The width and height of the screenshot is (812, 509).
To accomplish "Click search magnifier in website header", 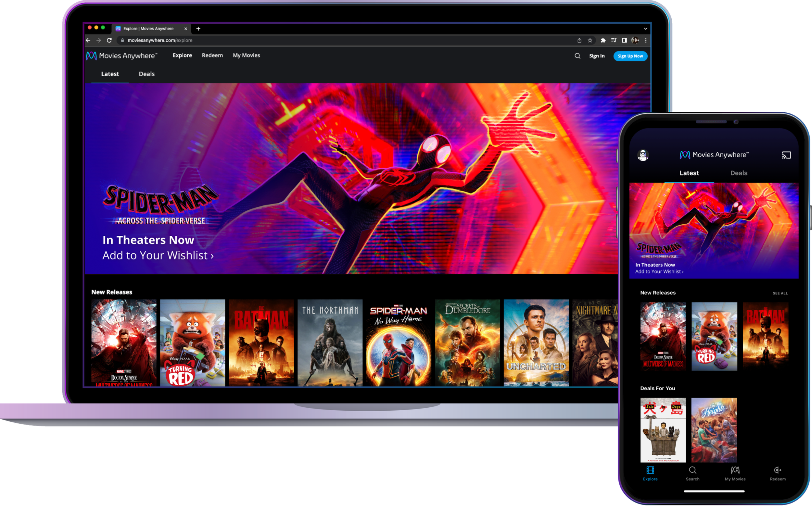I will [x=577, y=56].
